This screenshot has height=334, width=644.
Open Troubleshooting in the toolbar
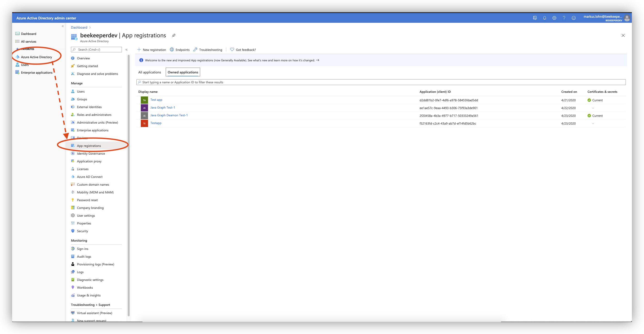coord(207,49)
